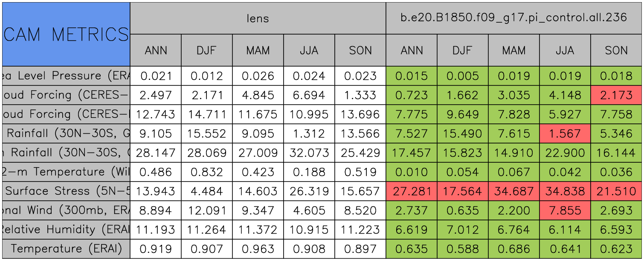Screen dimensions: 644x261
Task: Click the Relative Humidity (ERAI) row label
Action: [x=66, y=230]
